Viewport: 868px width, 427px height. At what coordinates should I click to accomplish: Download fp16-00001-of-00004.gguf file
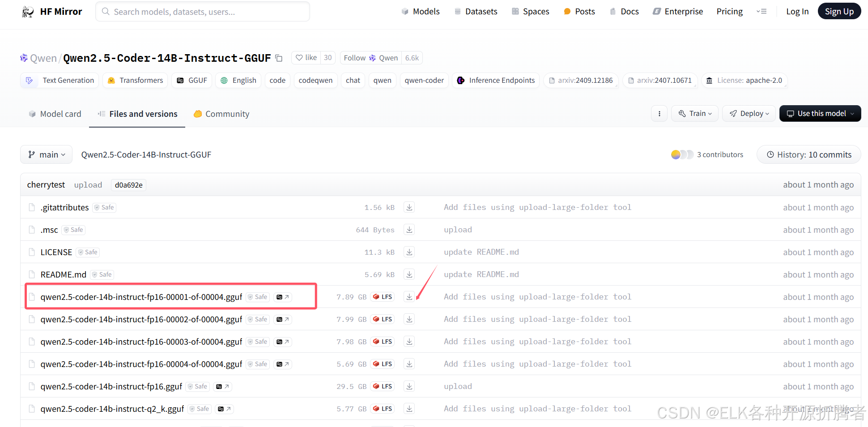(x=409, y=297)
